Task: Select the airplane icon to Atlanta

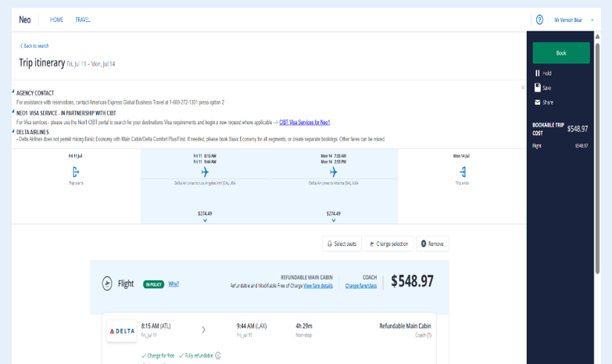Action: [x=333, y=172]
